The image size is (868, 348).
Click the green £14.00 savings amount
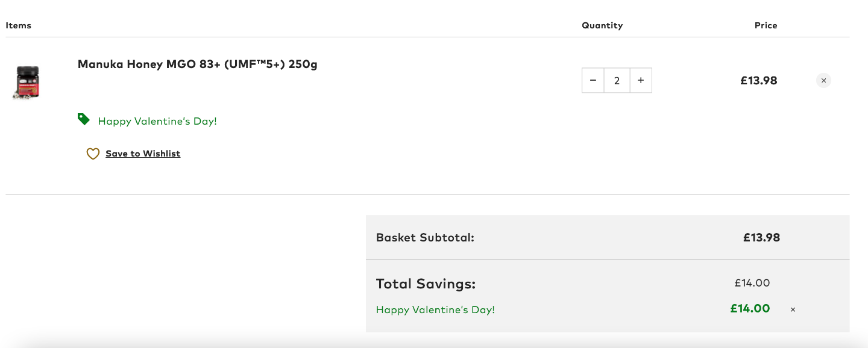[x=750, y=308]
